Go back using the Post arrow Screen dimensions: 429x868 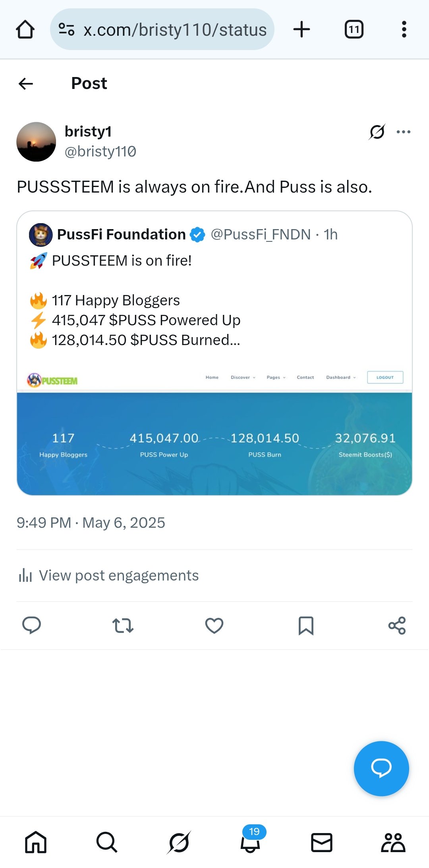pyautogui.click(x=26, y=83)
